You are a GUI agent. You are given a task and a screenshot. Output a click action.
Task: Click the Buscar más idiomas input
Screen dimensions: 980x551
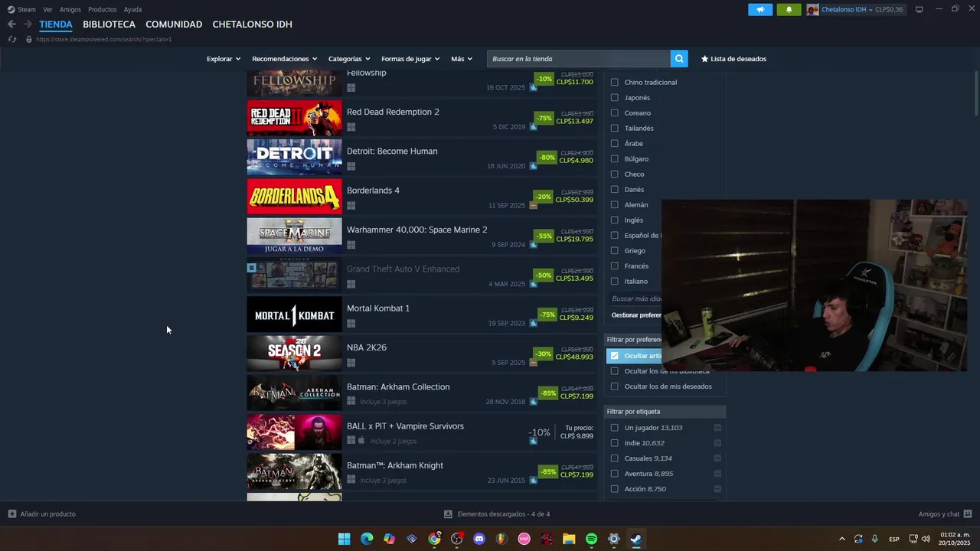(635, 298)
